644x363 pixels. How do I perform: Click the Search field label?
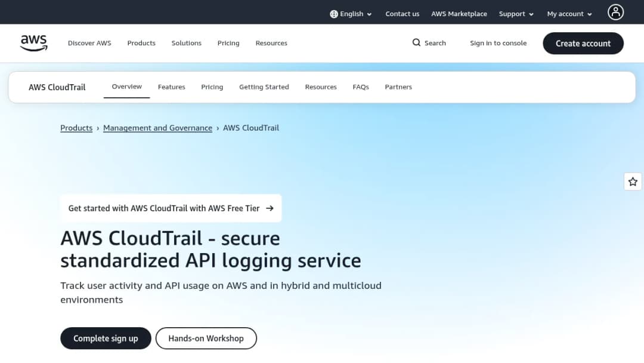pos(435,43)
